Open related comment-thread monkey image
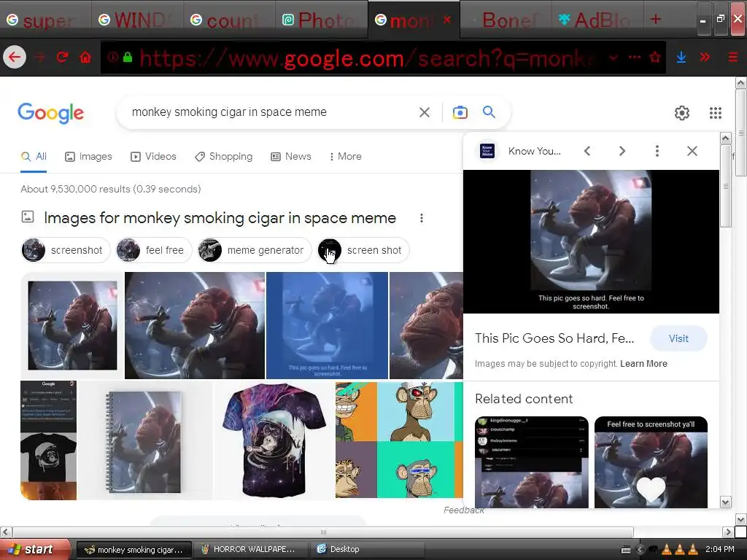Viewport: 747px width, 560px height. coord(532,462)
